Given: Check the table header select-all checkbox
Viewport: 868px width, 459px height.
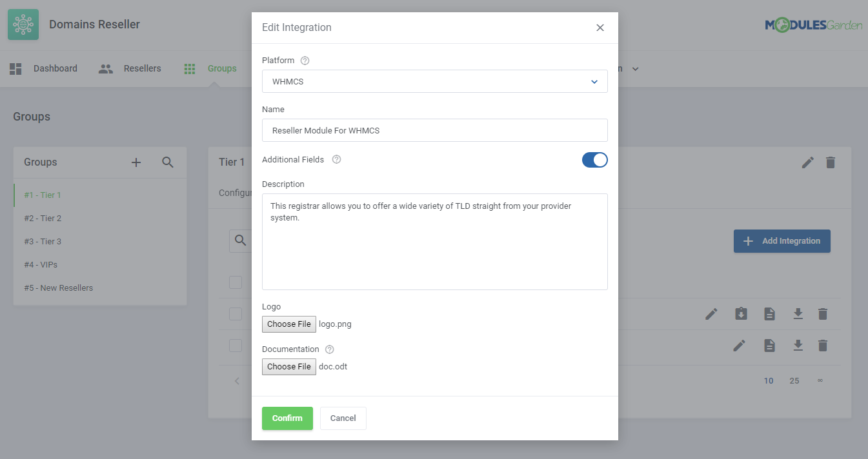Looking at the screenshot, I should [236, 282].
